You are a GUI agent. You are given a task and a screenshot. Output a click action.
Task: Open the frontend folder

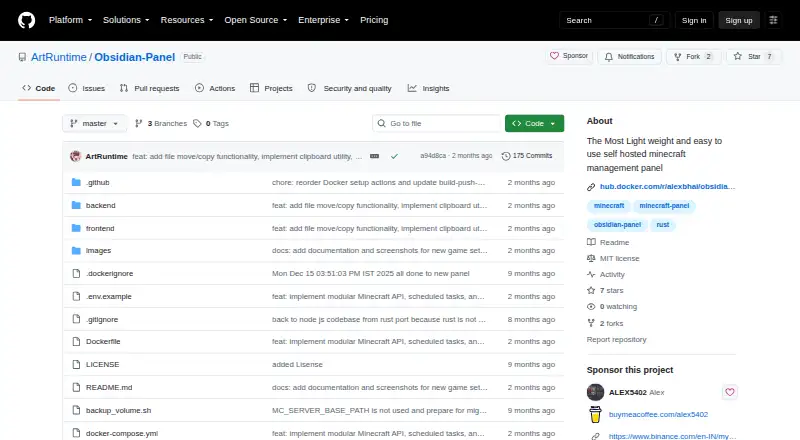point(100,228)
